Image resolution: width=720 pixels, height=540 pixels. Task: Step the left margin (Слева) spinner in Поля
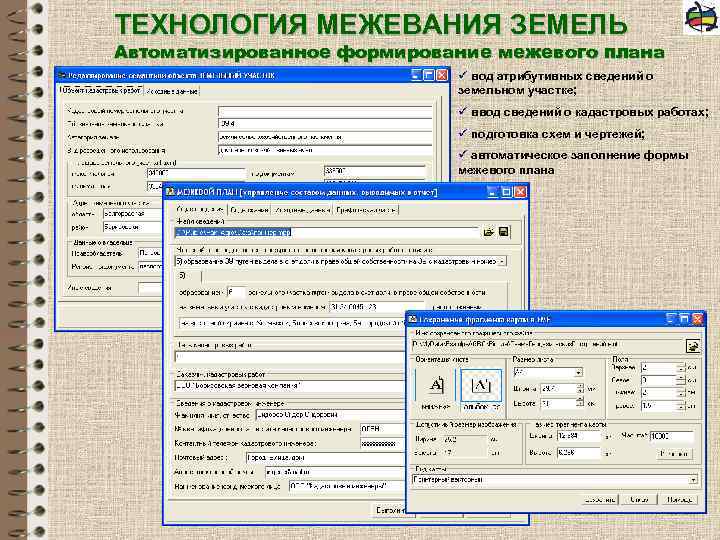(681, 380)
